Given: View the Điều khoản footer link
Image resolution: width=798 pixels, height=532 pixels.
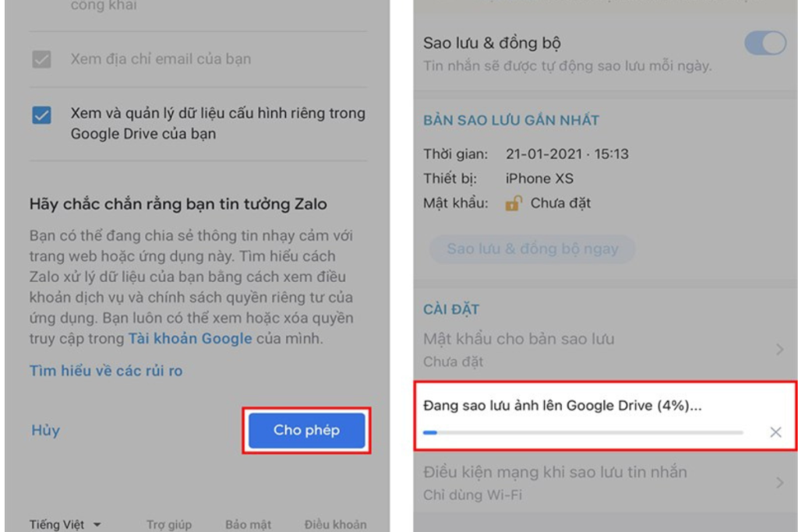Looking at the screenshot, I should click(335, 524).
